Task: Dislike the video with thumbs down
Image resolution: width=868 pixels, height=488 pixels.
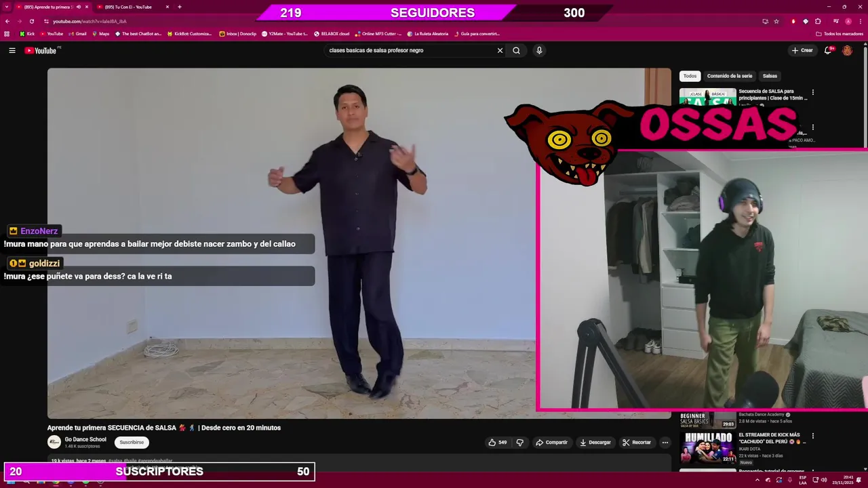Action: point(519,443)
